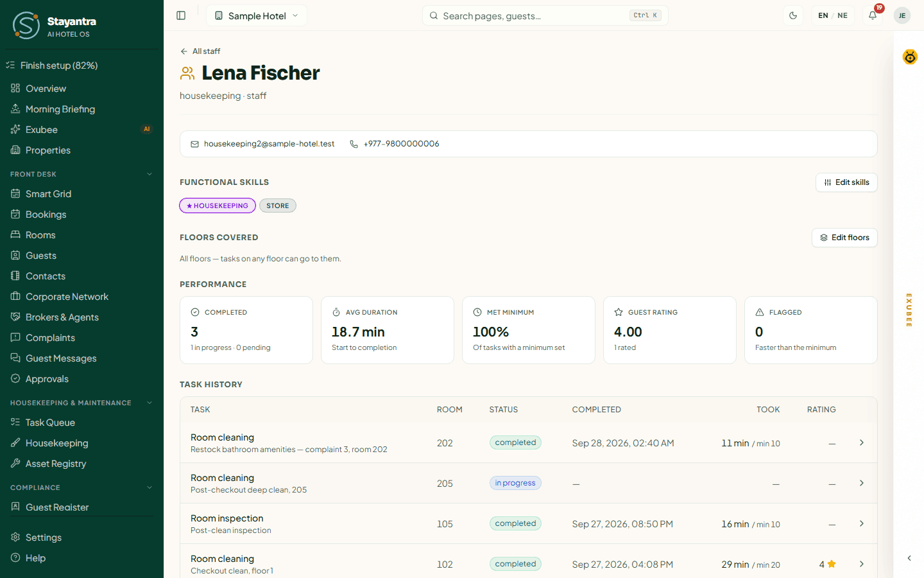Expand the Exubee side panel arrow
Image resolution: width=924 pixels, height=578 pixels.
[x=909, y=558]
